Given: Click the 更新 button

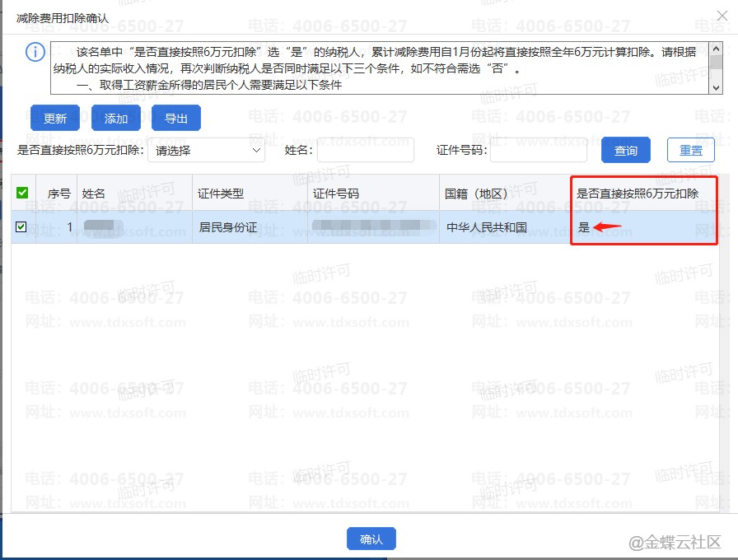Looking at the screenshot, I should click(x=54, y=119).
